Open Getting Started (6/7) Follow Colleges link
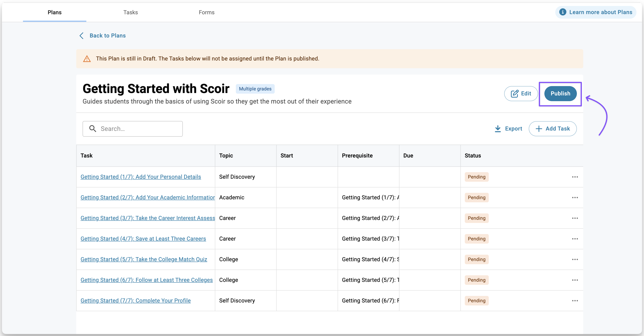Image resolution: width=644 pixels, height=336 pixels. pyautogui.click(x=147, y=280)
